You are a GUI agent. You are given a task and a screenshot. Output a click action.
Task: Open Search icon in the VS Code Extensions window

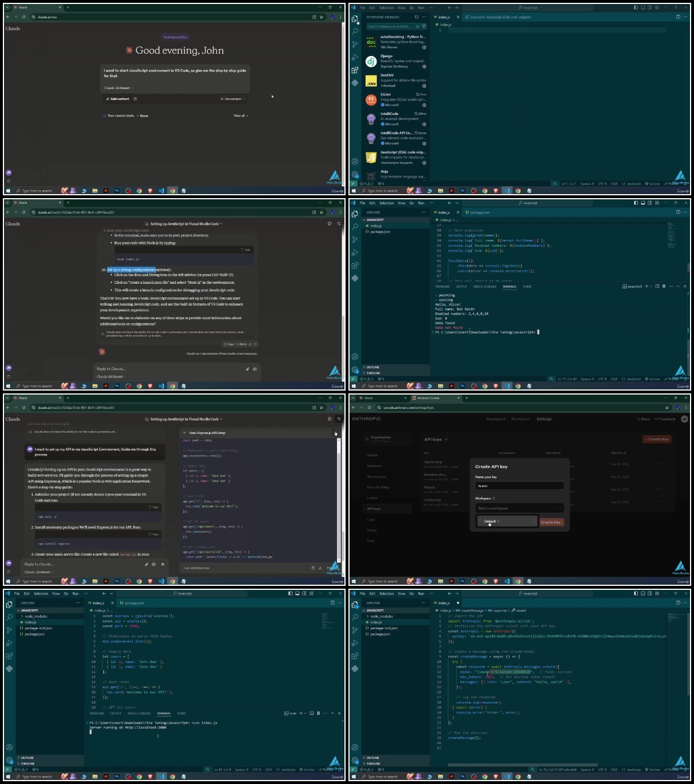point(355,31)
